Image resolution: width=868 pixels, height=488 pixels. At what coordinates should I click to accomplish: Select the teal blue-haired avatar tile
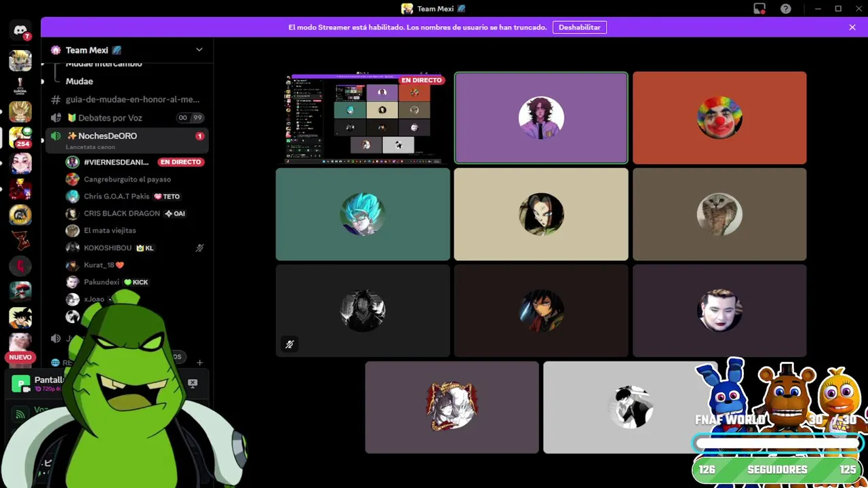click(x=363, y=214)
